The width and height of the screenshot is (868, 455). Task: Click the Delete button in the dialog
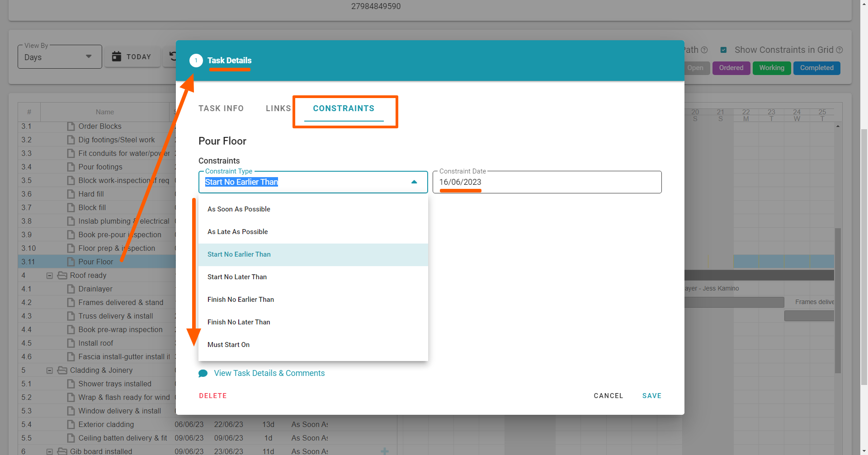point(213,396)
